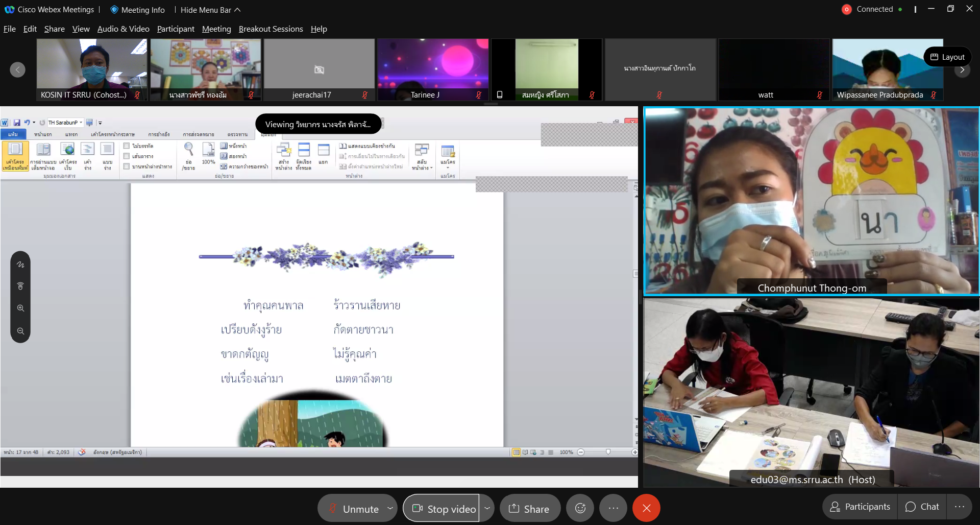980x525 pixels.
Task: Click the zoom out magnifier icon
Action: [20, 331]
